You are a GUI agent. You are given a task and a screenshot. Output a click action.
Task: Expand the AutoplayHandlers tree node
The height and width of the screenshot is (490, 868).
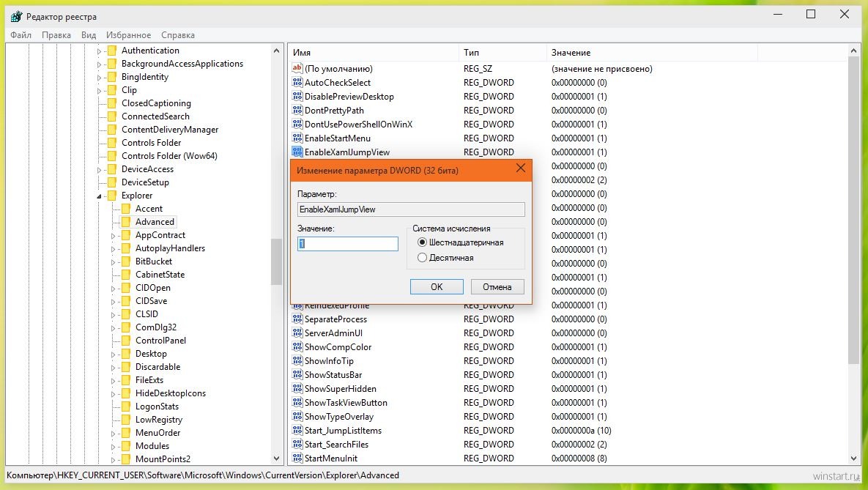click(113, 248)
